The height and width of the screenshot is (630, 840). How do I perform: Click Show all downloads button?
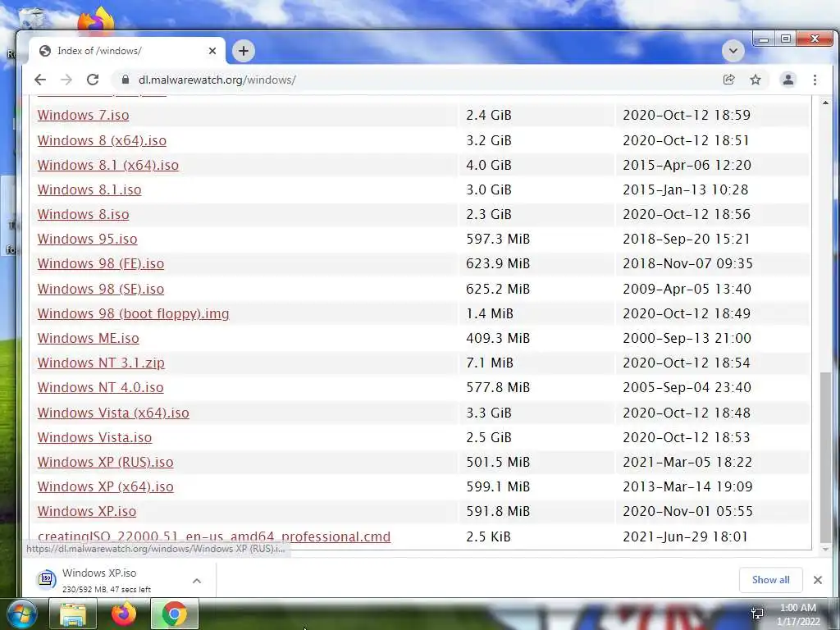[x=770, y=580]
